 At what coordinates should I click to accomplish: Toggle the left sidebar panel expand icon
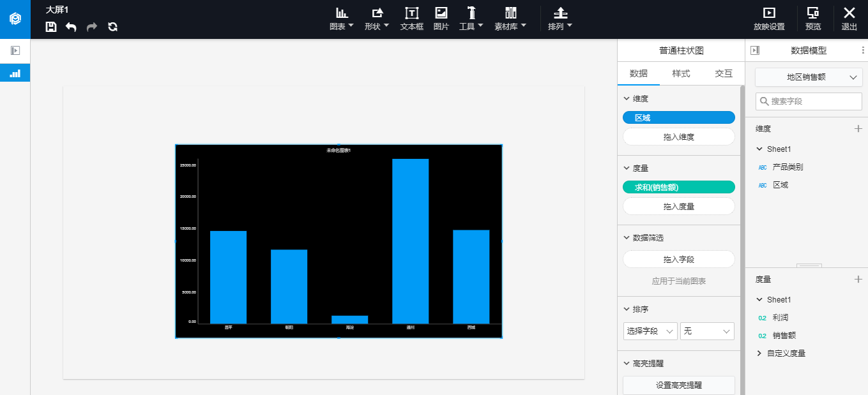pyautogui.click(x=15, y=50)
